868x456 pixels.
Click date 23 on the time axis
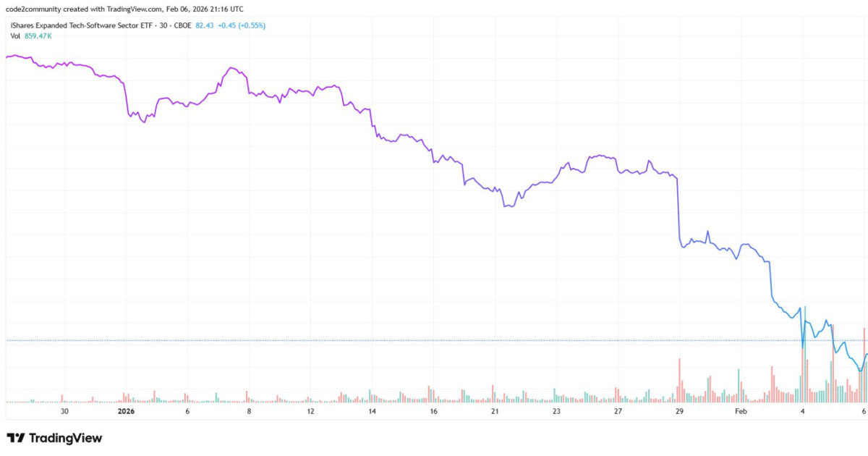pyautogui.click(x=556, y=411)
